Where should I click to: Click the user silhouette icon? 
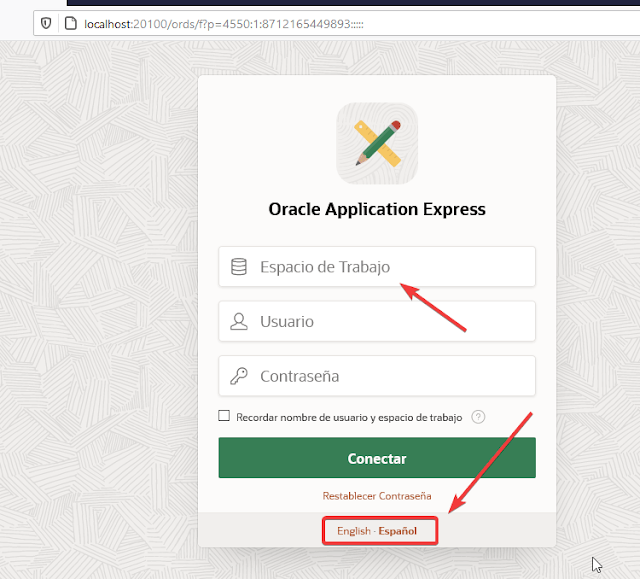(238, 322)
